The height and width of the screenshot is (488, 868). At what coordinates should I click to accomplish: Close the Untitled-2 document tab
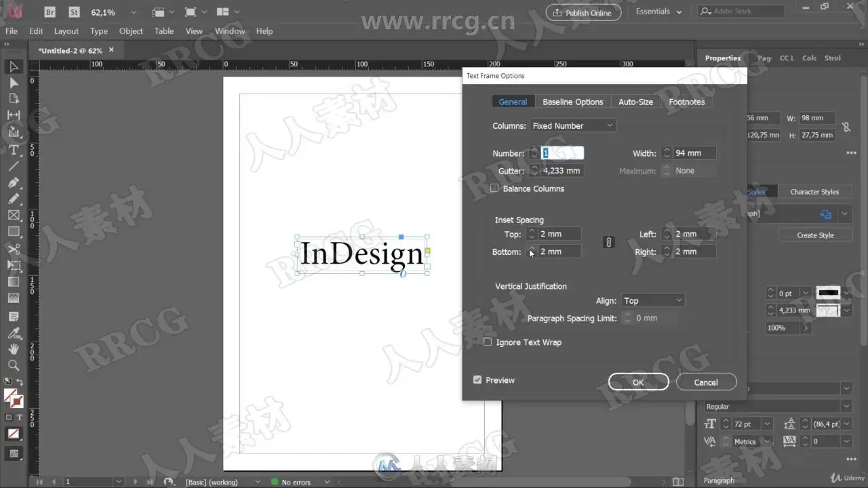click(x=111, y=50)
